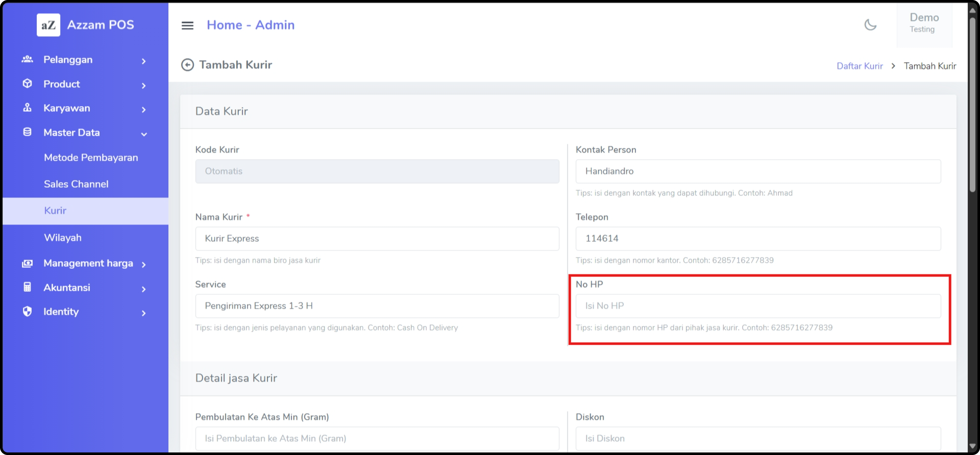Click the Karyawan employee icon
Image resolution: width=980 pixels, height=455 pixels.
click(27, 108)
